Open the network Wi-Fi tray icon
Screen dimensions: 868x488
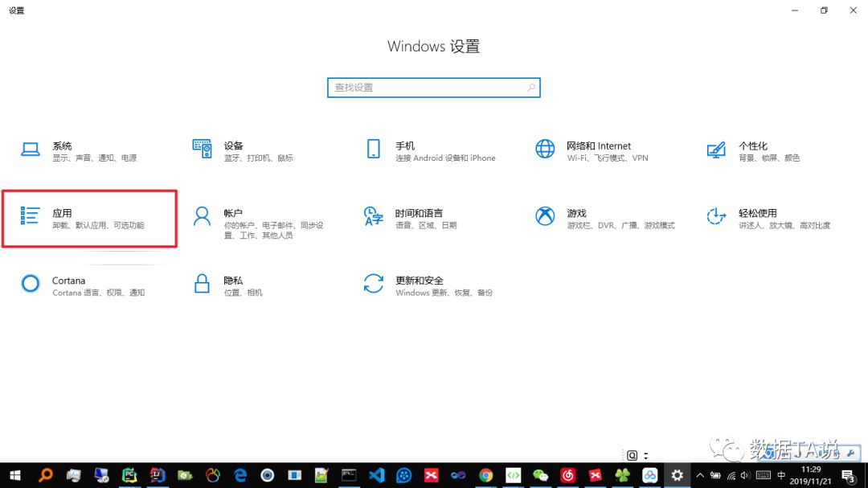731,475
